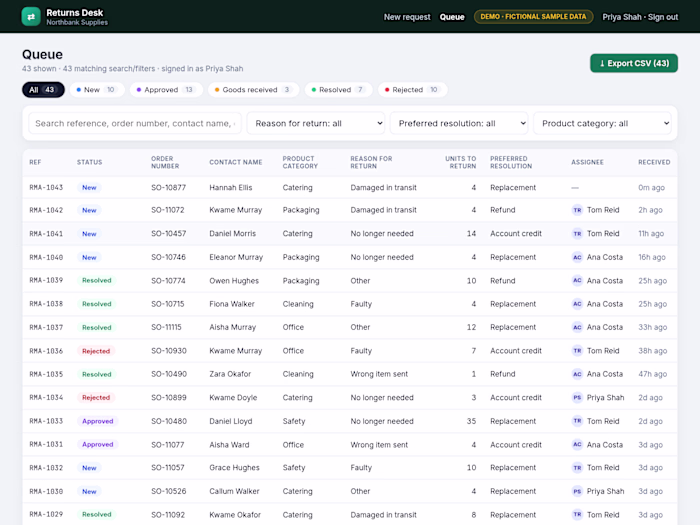Screen dimensions: 700x525
Task: Click the 11h ago received time
Action: click(x=651, y=233)
